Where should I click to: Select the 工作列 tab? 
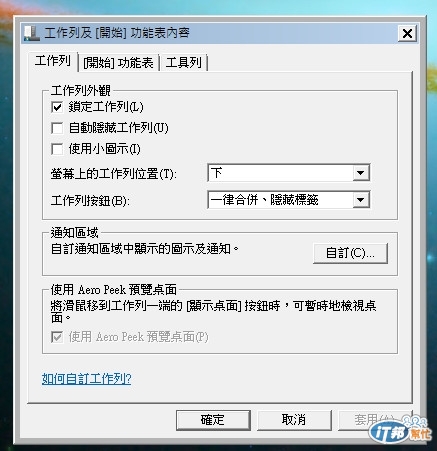point(53,61)
